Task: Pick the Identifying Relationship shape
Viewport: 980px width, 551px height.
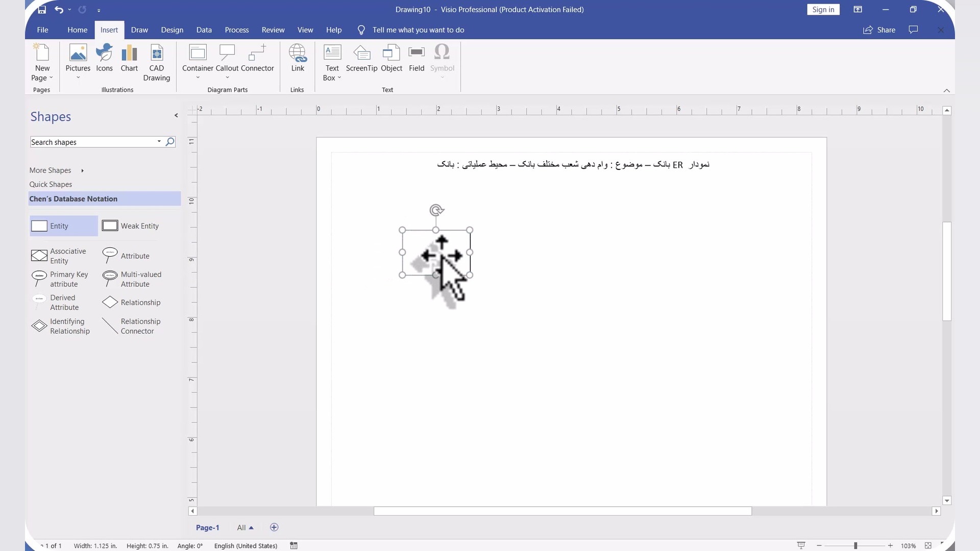Action: 61,326
